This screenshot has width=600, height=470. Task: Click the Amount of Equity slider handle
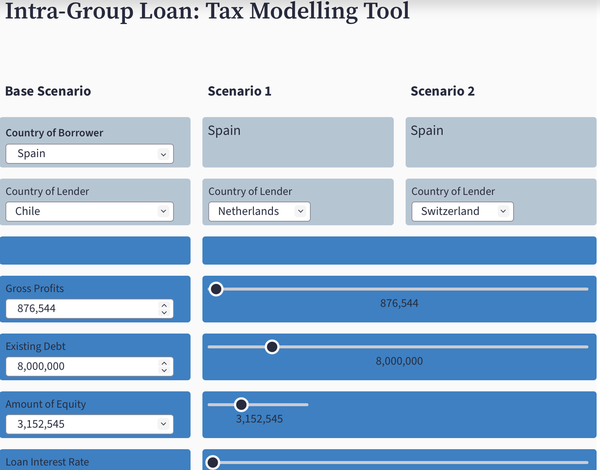coord(241,404)
